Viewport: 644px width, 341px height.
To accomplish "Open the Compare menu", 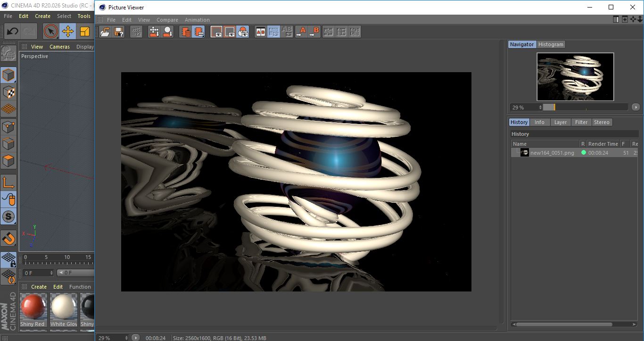I will [167, 20].
